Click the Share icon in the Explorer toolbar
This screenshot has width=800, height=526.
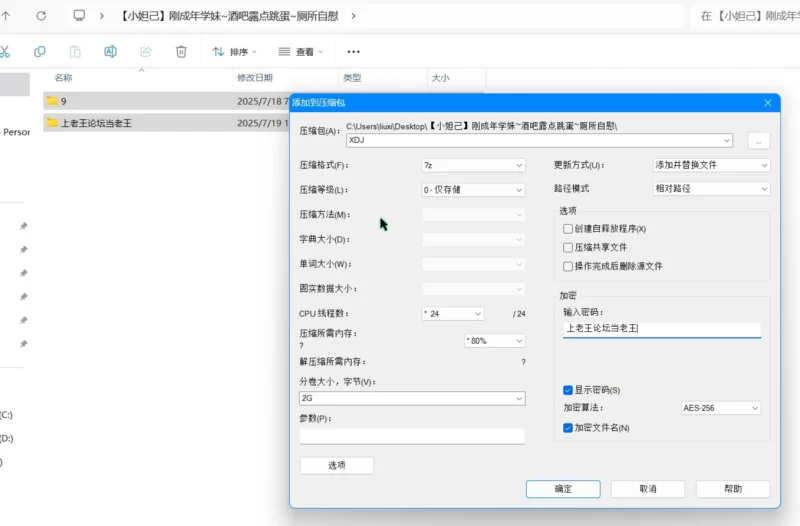point(146,52)
